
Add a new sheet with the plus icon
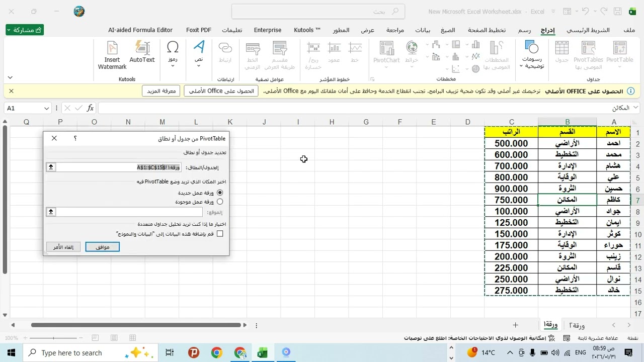(515, 325)
